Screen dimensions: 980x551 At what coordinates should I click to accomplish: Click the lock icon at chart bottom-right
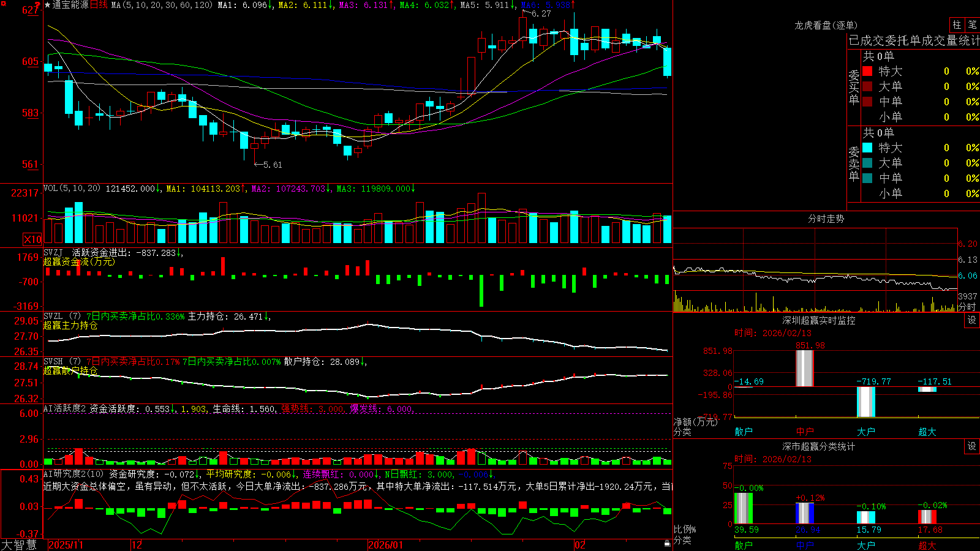coord(668,544)
